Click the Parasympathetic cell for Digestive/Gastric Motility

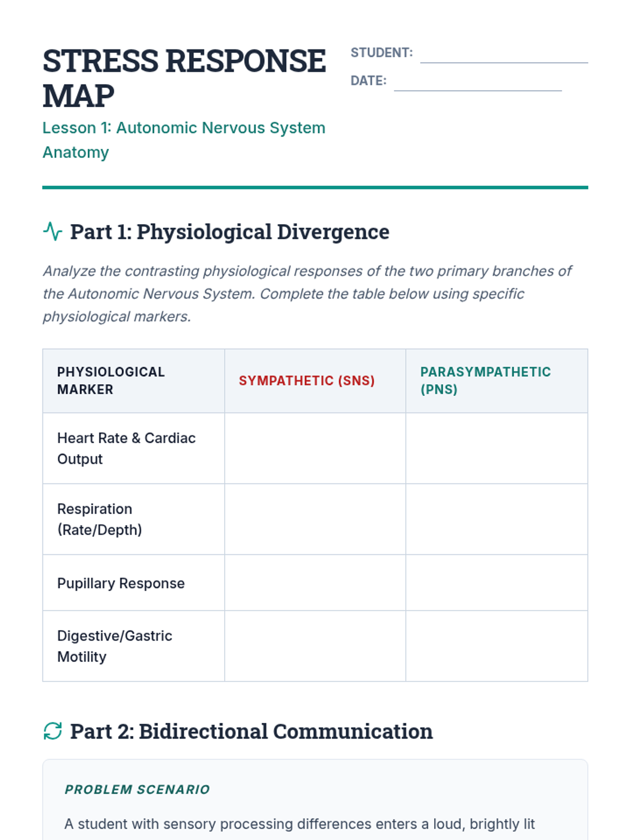(496, 646)
